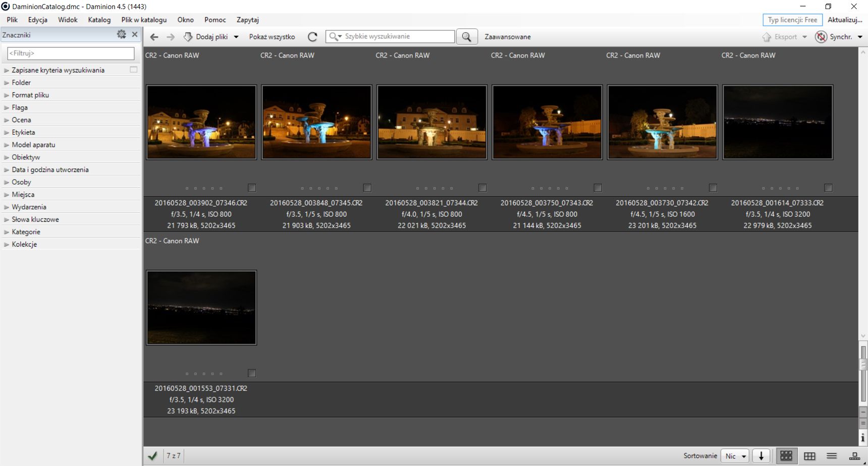This screenshot has height=466, width=868.
Task: Expand the Flaga tag group
Action: tap(7, 108)
